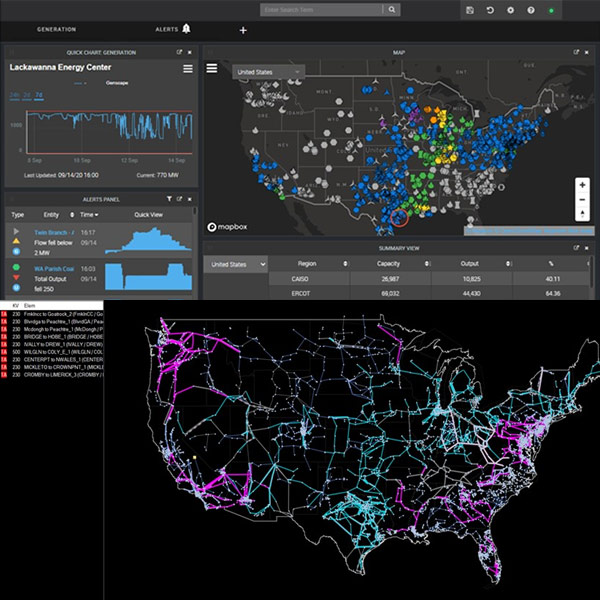Switch to the Generation tab
The width and height of the screenshot is (600, 600).
coord(56,30)
